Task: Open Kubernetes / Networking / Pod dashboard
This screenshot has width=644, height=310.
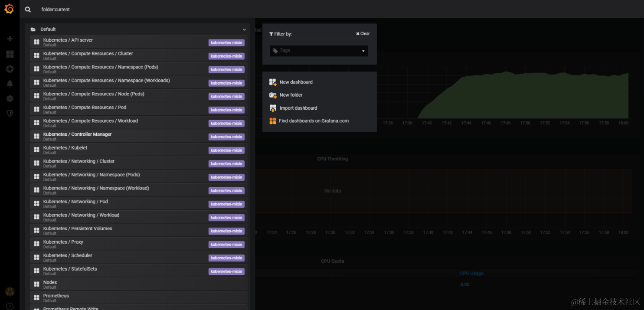Action: click(x=139, y=203)
